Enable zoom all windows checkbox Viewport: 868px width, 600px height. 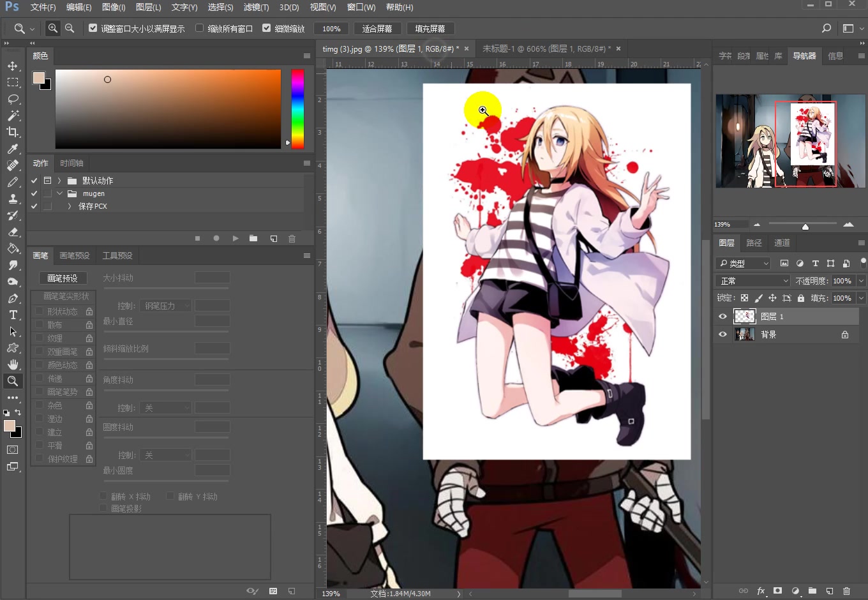(x=200, y=28)
